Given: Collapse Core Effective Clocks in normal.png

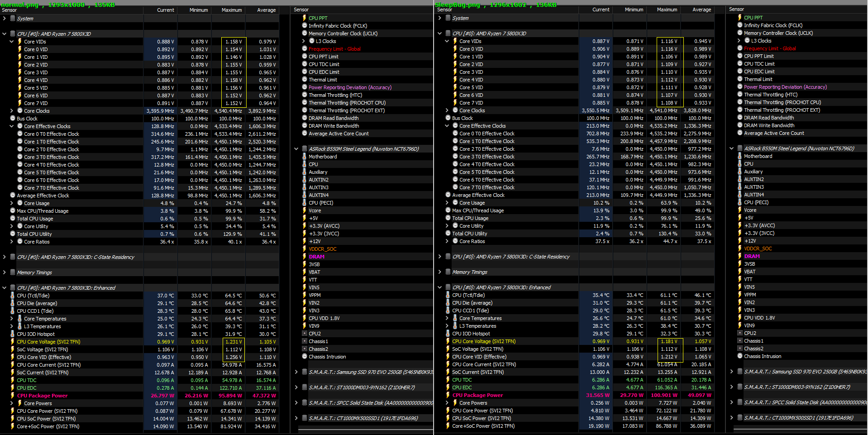Looking at the screenshot, I should click(12, 126).
